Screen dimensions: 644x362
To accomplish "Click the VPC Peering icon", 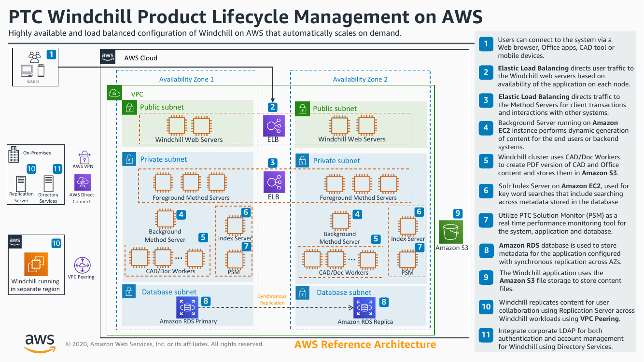I will (84, 265).
